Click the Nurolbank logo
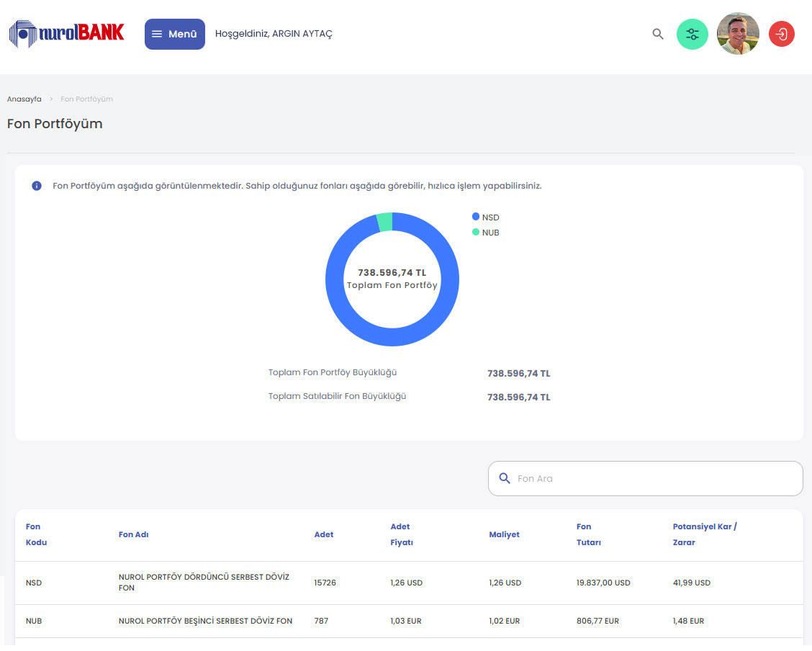 pos(67,34)
